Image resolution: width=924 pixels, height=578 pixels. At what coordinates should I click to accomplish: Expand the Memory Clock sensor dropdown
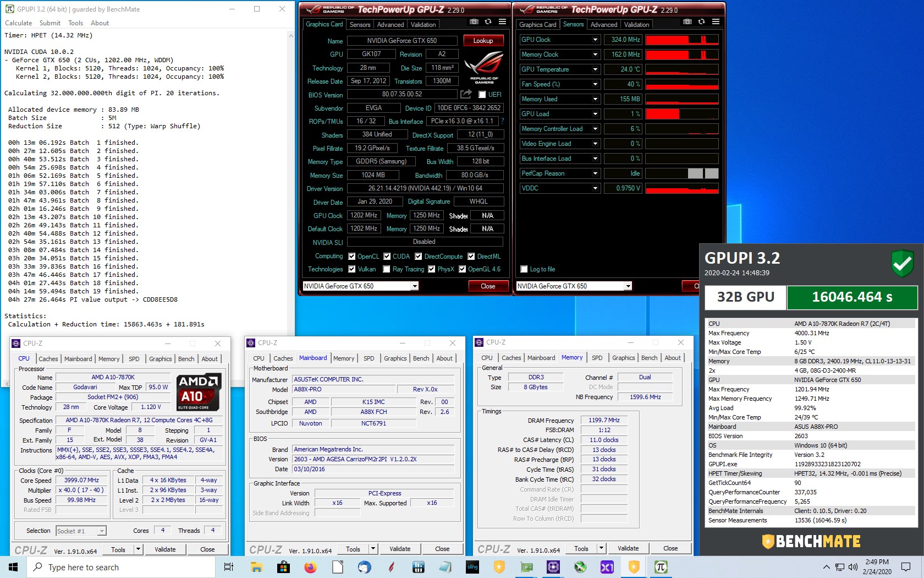[595, 54]
